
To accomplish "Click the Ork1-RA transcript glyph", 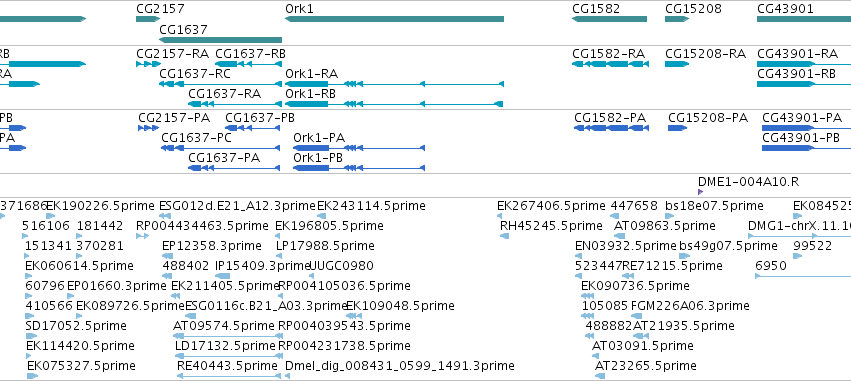I will (395, 84).
